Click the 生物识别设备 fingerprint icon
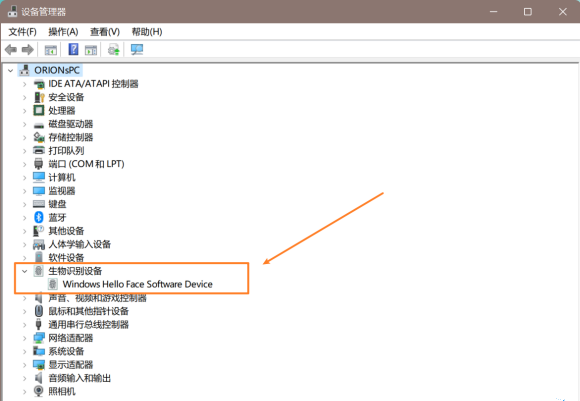The height and width of the screenshot is (401, 580). (38, 271)
